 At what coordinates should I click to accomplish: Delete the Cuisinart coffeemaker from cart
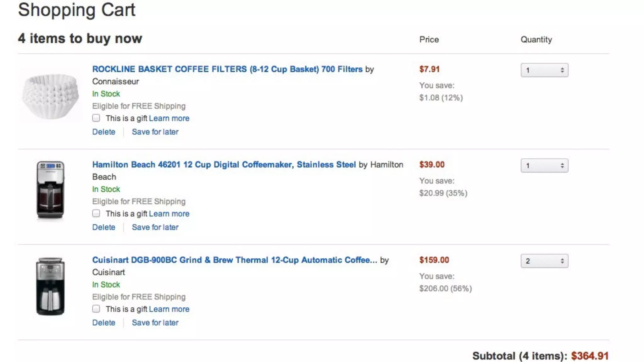point(104,323)
